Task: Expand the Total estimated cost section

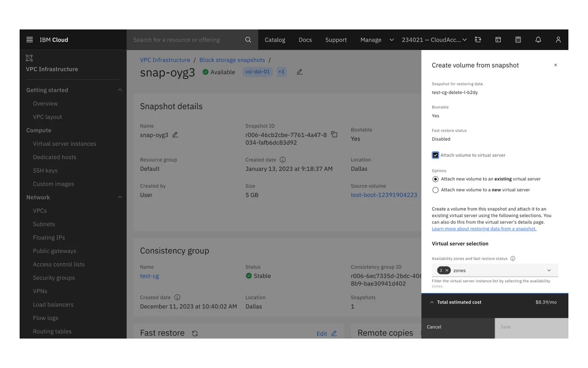Action: click(x=432, y=302)
